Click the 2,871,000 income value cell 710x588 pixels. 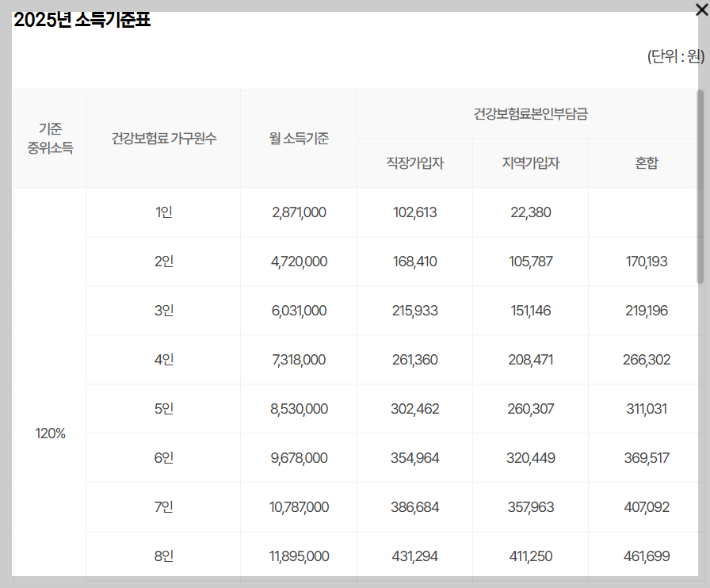click(x=298, y=212)
